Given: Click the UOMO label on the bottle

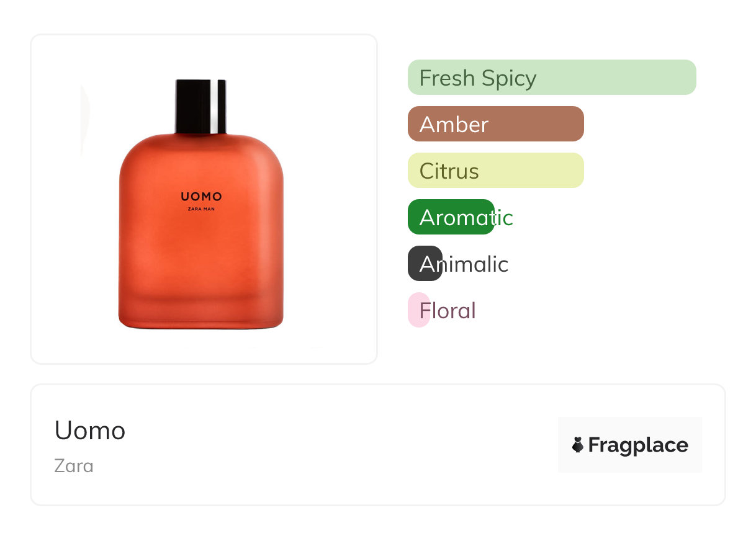Looking at the screenshot, I should (x=201, y=197).
